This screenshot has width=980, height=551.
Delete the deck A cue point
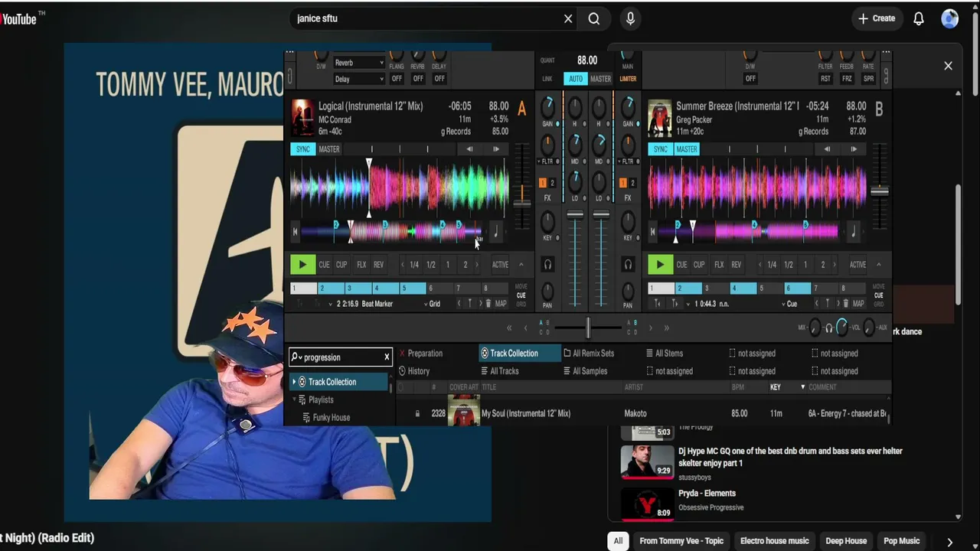(x=488, y=304)
